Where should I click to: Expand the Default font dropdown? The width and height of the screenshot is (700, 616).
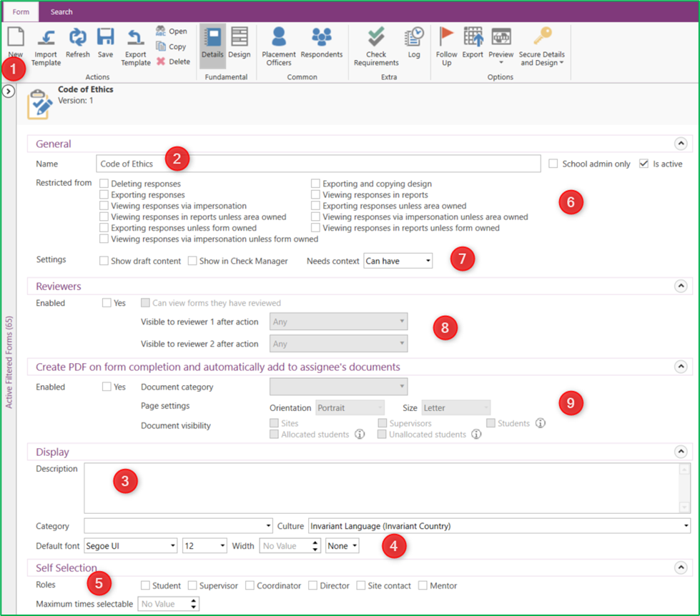pyautogui.click(x=131, y=546)
